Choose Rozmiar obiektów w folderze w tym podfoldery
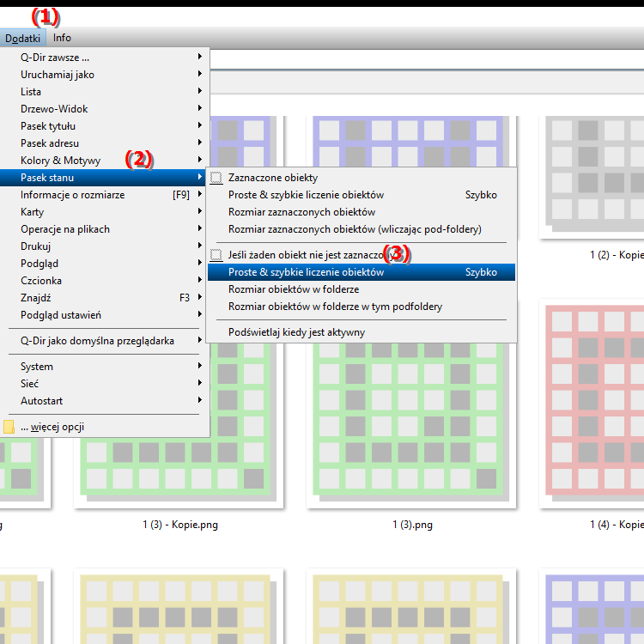The image size is (644, 644). pos(361,307)
